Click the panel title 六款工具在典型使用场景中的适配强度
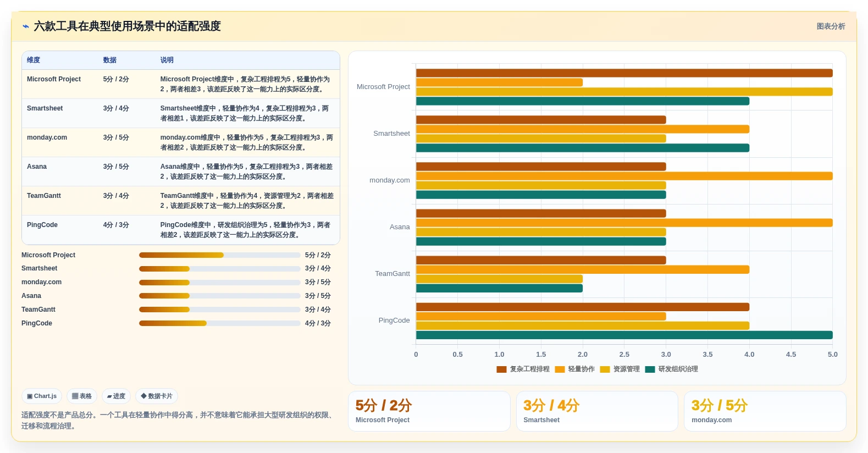 [128, 26]
